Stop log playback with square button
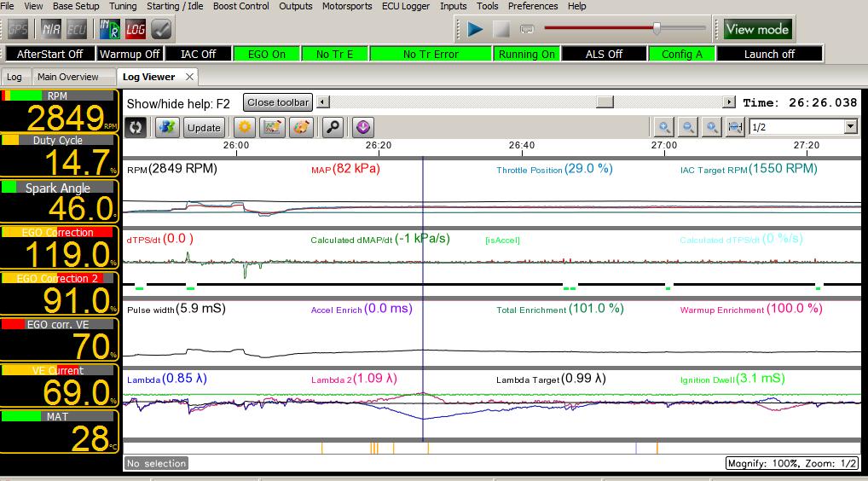Screen dimensions: 868x481 pyautogui.click(x=501, y=29)
